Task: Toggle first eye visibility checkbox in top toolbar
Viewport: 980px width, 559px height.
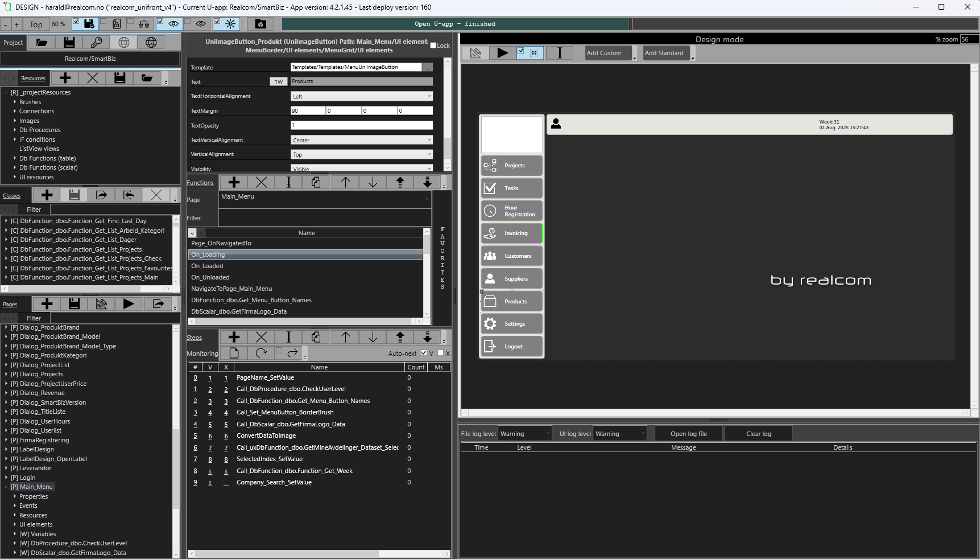Action: coord(160,22)
